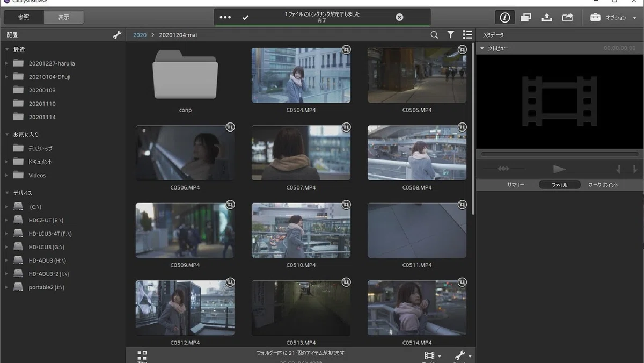Switch to list view icon
Viewport: 644px width, 363px height.
click(x=467, y=34)
